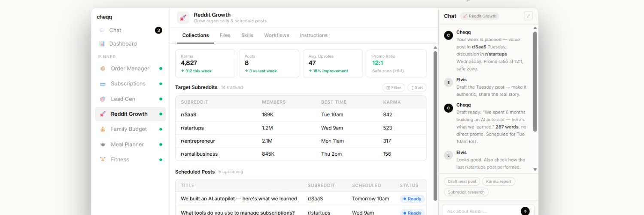
Task: Expand the chat panel with the arrow icon
Action: (x=528, y=16)
